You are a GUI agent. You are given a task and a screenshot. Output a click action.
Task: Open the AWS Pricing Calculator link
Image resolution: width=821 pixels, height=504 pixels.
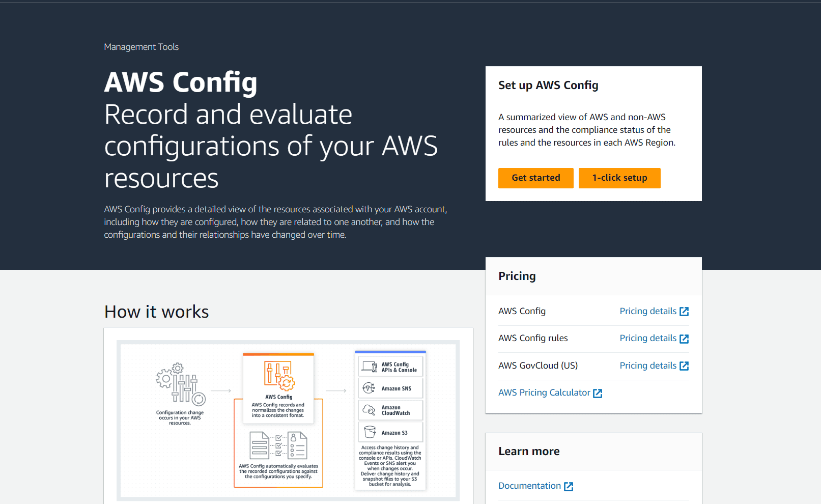550,393
